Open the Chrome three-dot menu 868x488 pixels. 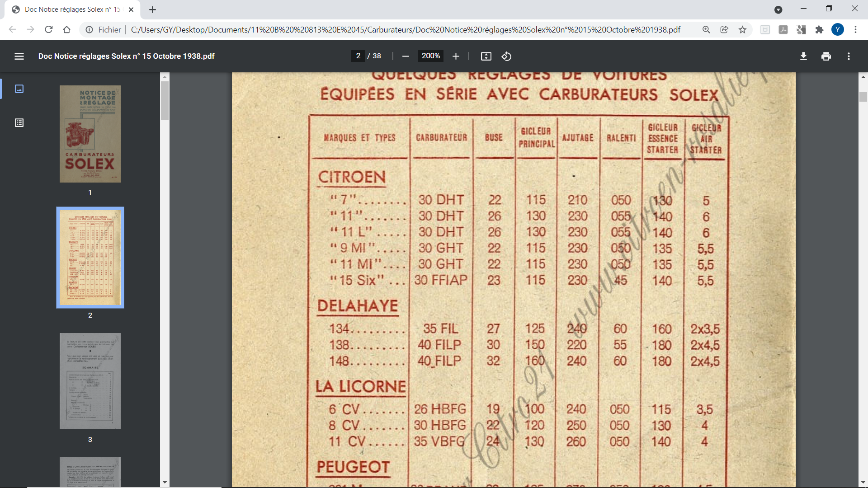tap(855, 29)
